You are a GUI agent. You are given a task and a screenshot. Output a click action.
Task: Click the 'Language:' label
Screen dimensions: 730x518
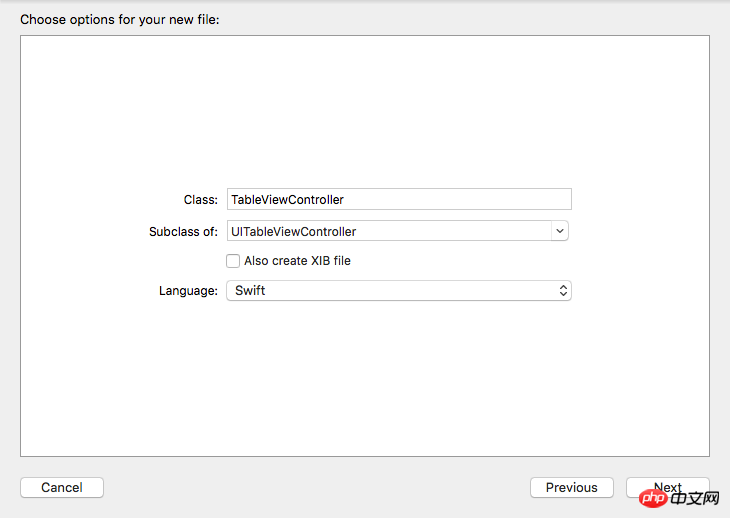188,291
